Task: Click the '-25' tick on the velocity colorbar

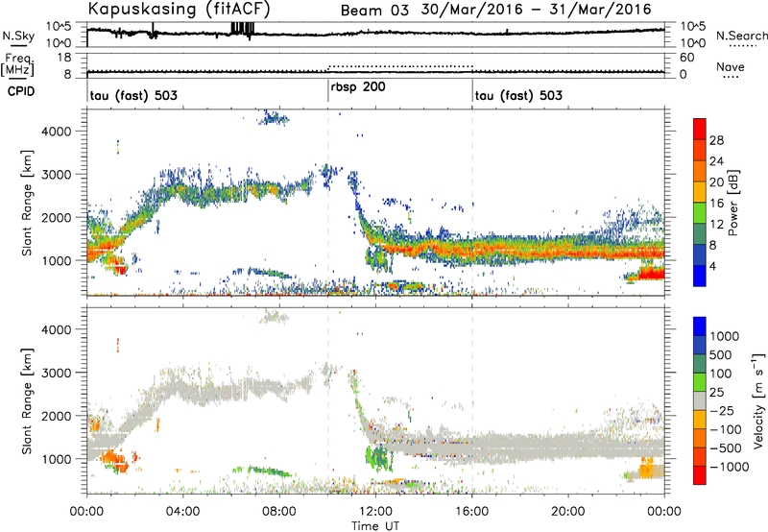Action: (x=722, y=410)
